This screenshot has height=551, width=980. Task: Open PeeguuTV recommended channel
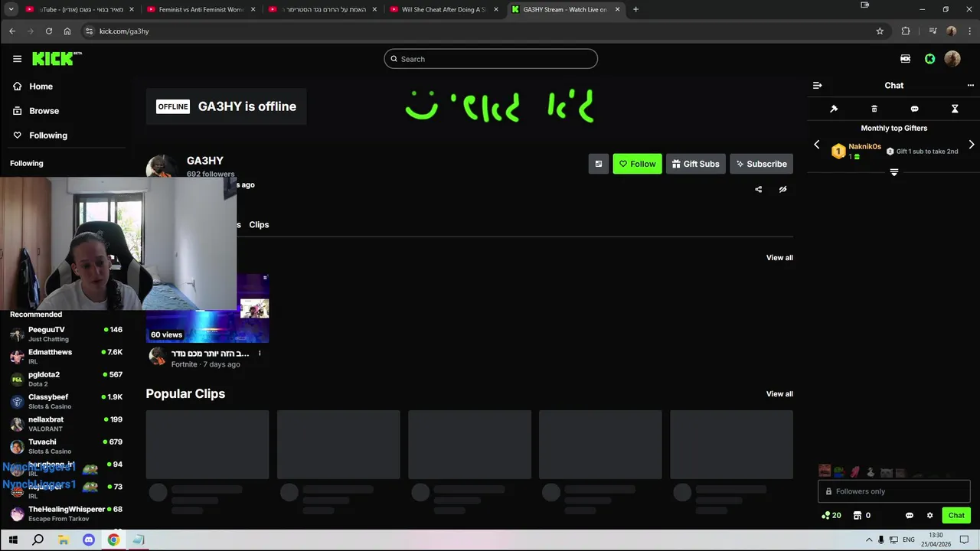65,334
